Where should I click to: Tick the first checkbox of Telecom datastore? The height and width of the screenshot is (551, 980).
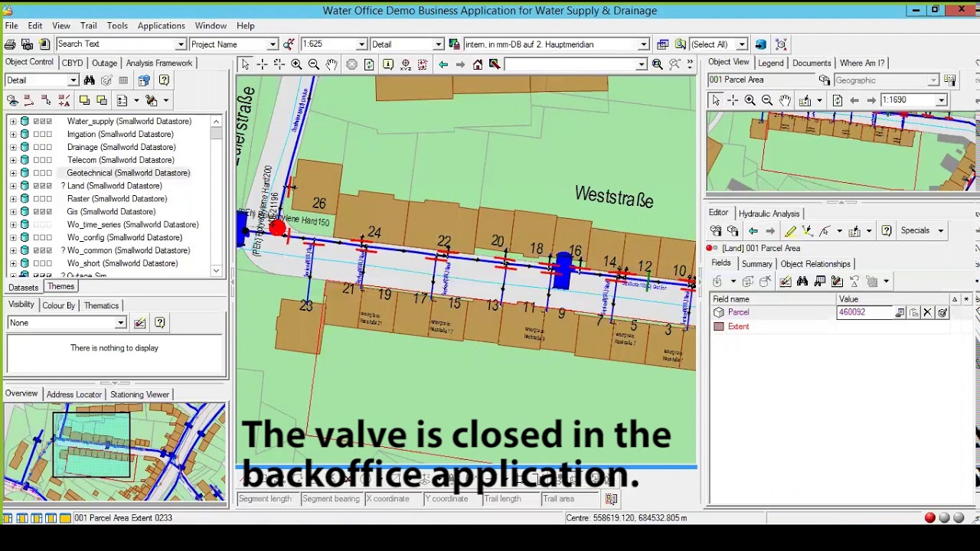point(36,161)
